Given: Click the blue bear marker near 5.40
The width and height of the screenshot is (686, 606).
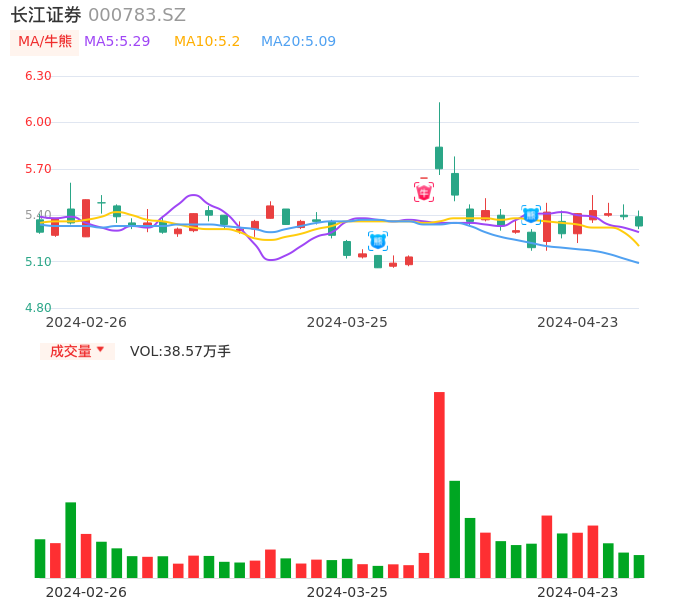Looking at the screenshot, I should click(531, 215).
